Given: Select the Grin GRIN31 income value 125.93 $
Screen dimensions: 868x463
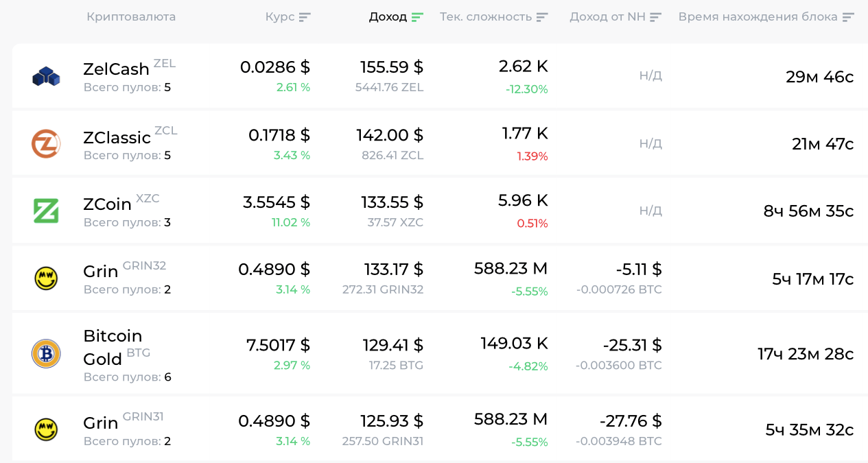Looking at the screenshot, I should click(x=392, y=420).
